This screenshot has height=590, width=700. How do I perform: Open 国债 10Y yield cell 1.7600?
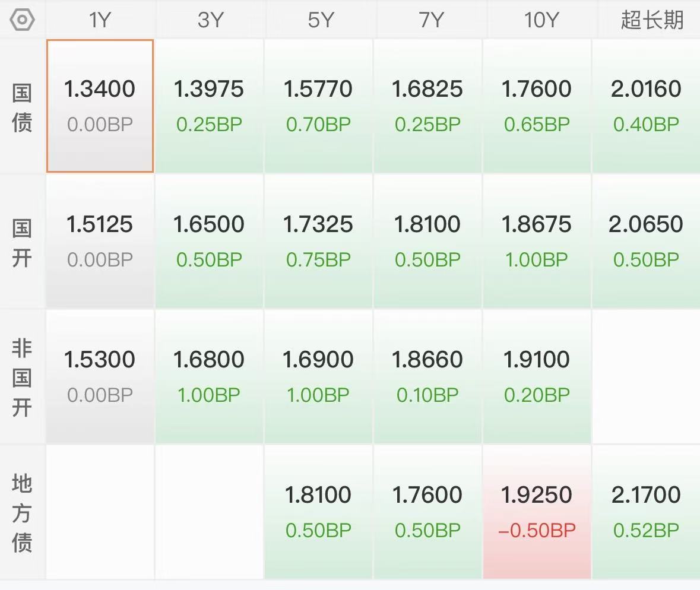point(537,106)
